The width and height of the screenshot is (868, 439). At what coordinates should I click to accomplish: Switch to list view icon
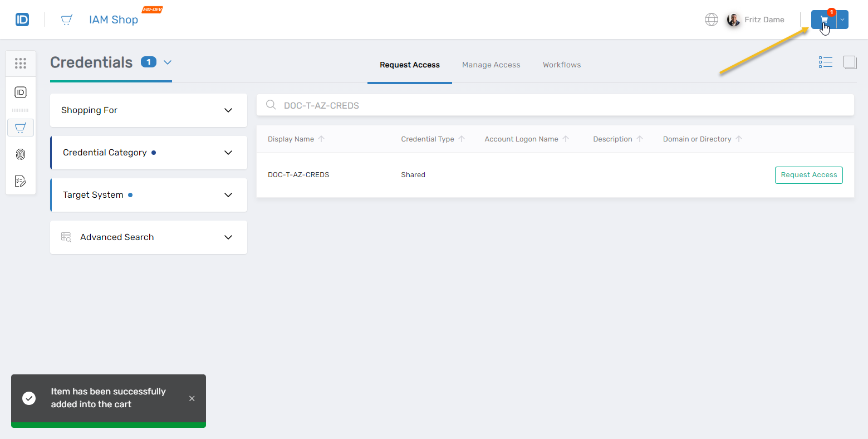[825, 62]
